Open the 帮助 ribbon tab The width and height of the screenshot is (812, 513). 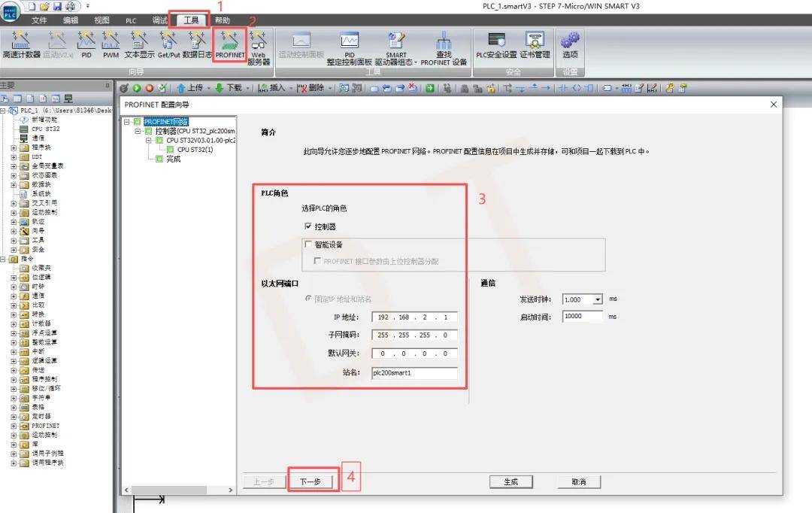coord(222,20)
